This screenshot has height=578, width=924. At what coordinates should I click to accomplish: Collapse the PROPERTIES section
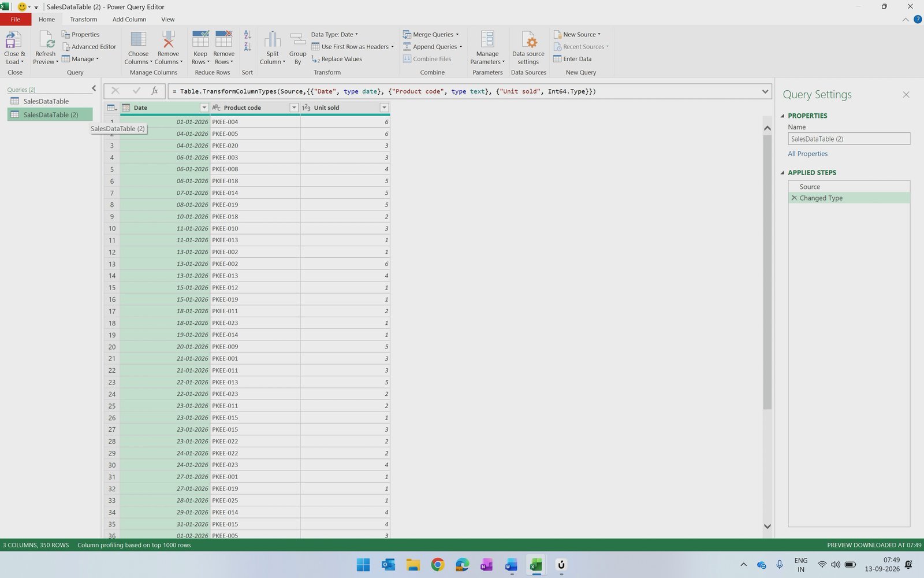click(x=783, y=116)
